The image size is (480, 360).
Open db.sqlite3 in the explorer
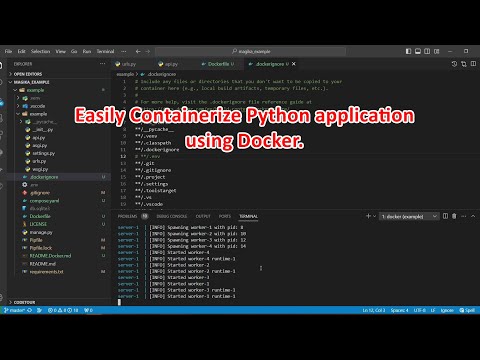click(x=40, y=209)
